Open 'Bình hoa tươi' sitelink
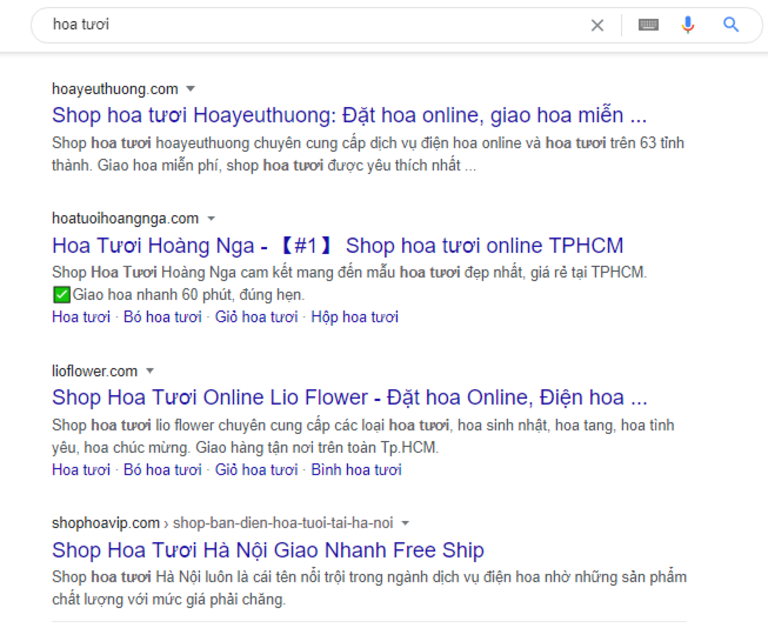Screen dimensions: 768x628 click(x=356, y=469)
